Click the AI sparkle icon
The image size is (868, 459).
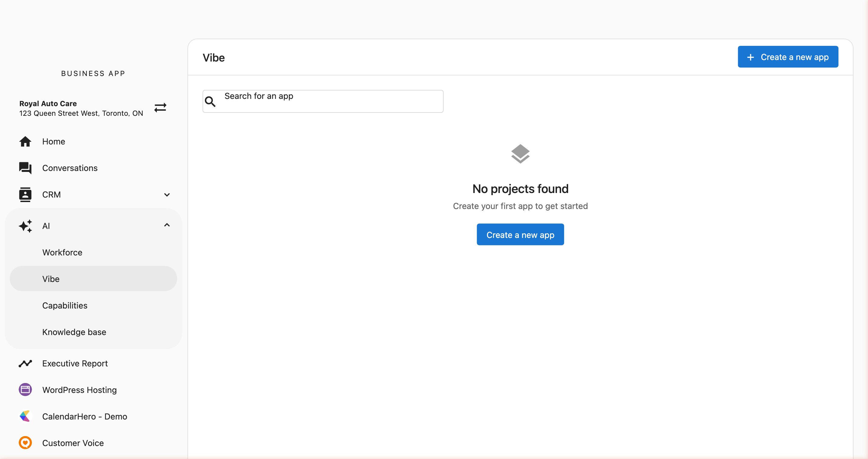point(25,226)
